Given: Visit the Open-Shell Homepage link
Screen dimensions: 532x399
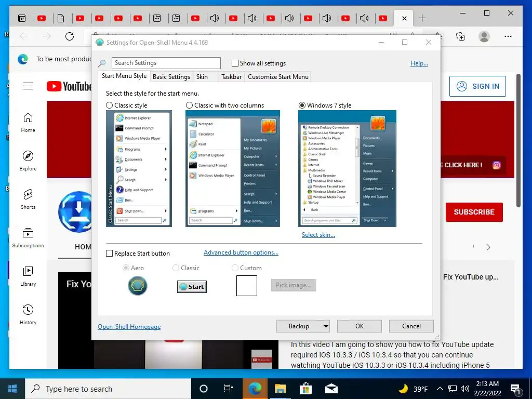Looking at the screenshot, I should (129, 327).
